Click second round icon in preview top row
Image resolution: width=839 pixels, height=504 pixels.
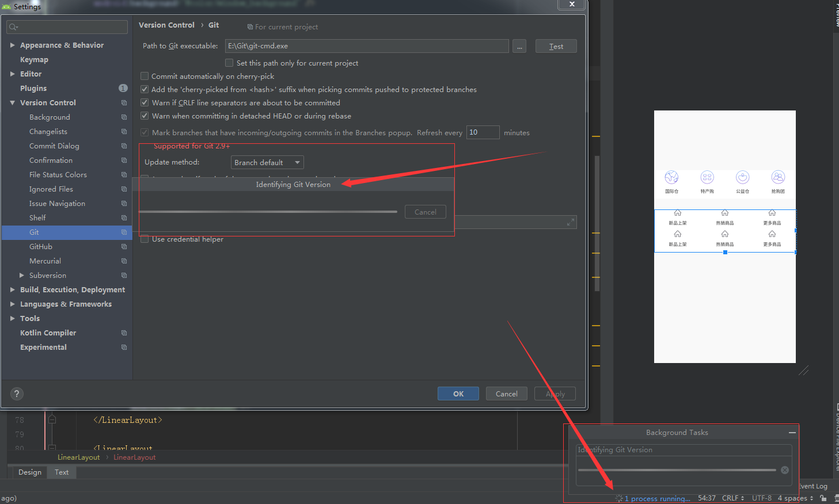[x=707, y=177]
